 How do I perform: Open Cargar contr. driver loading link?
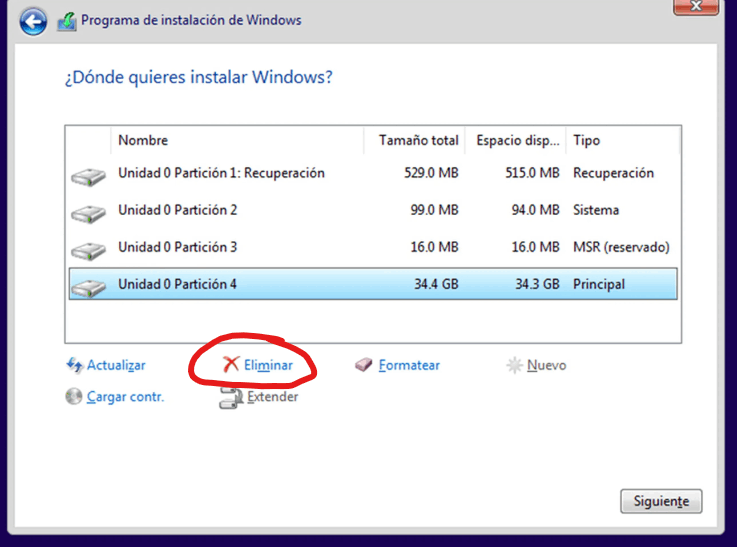point(125,397)
